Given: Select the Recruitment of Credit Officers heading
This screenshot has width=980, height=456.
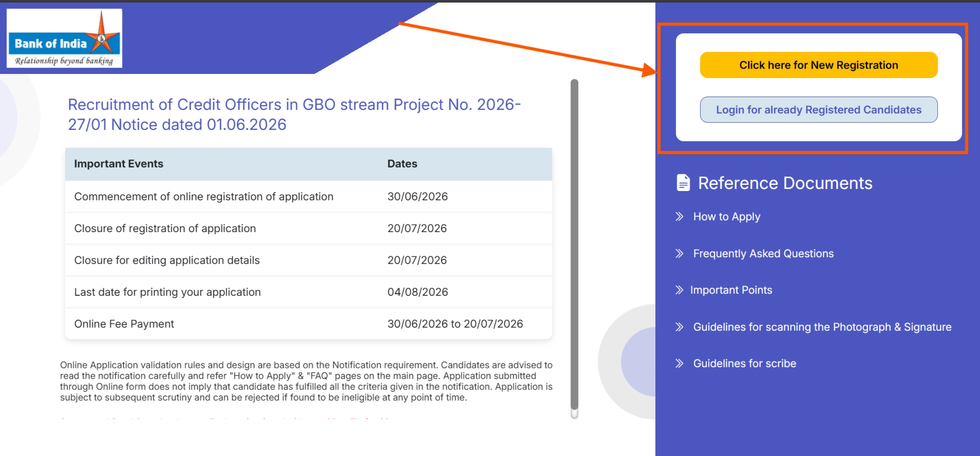Looking at the screenshot, I should (294, 115).
